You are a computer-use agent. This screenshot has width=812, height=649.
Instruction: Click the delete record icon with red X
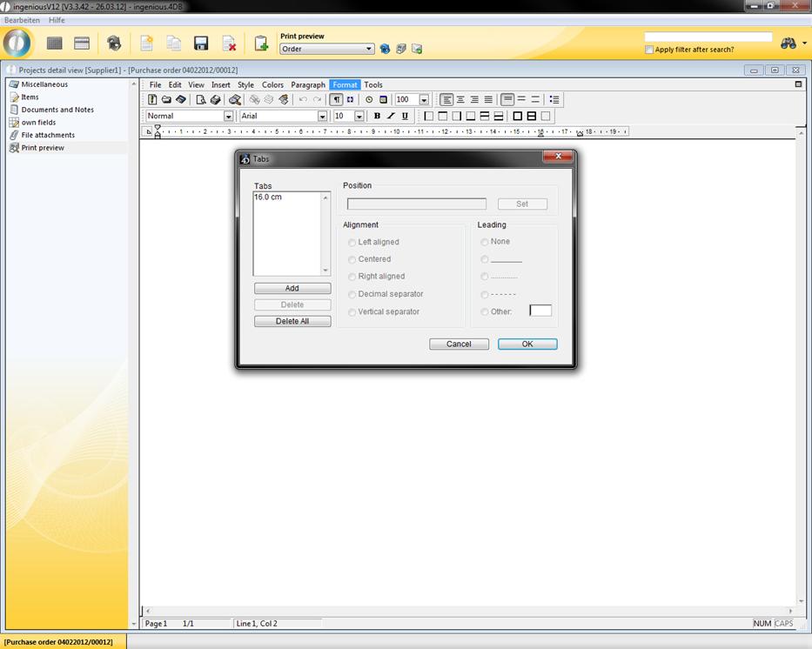click(229, 43)
